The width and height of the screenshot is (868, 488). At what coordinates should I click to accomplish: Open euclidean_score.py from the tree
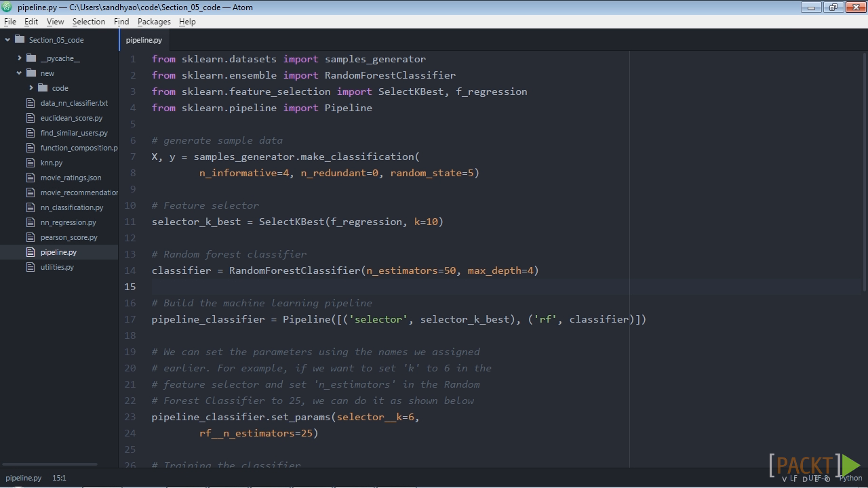click(x=71, y=118)
